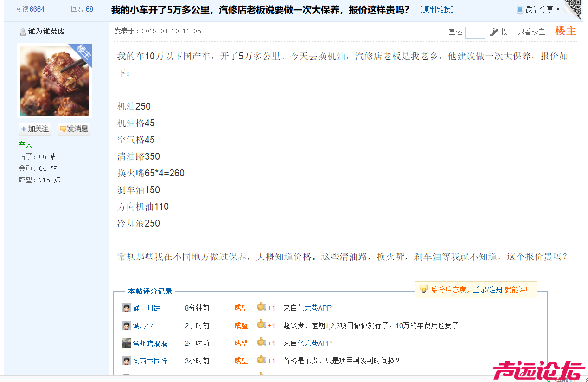The width and height of the screenshot is (588, 382).
Task: Click the thumbs-up +1 beside 鲜肉月饼
Action: click(x=265, y=307)
